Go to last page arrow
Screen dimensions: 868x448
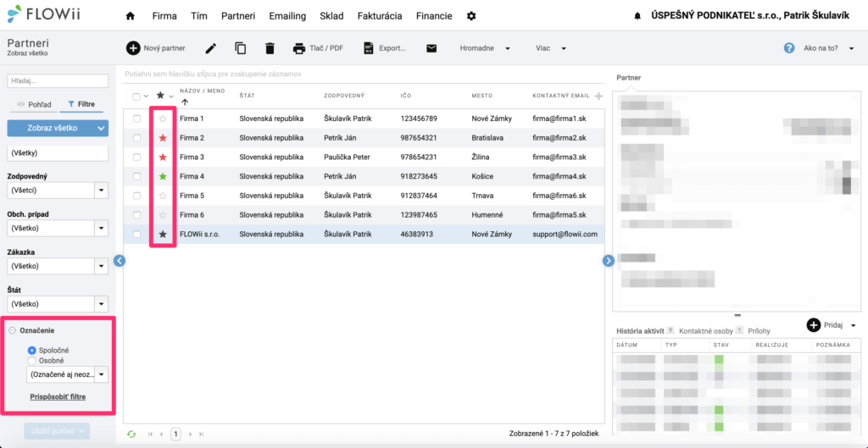(x=202, y=434)
